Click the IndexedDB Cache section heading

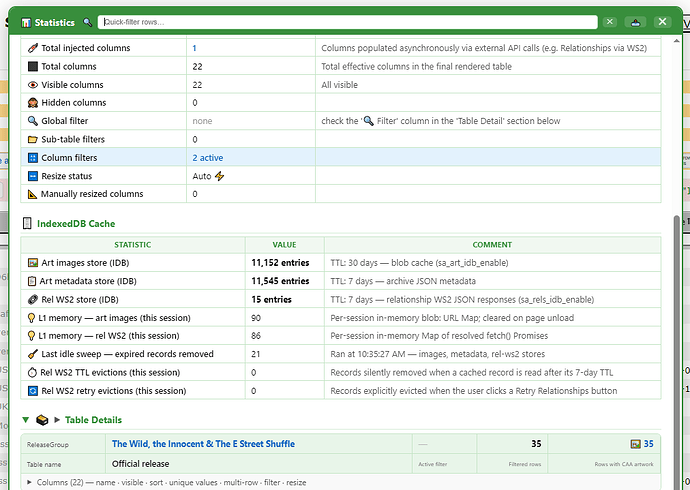coord(76,223)
